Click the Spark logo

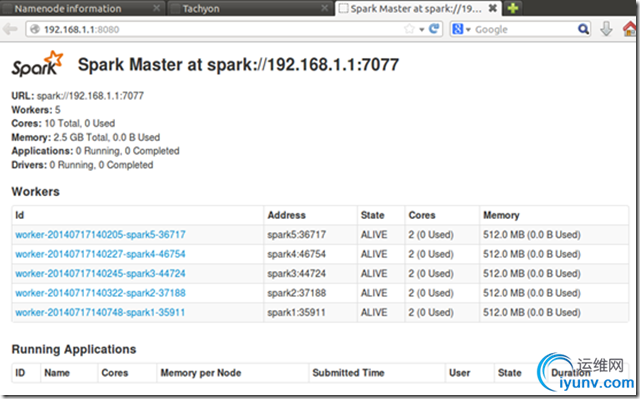click(37, 64)
